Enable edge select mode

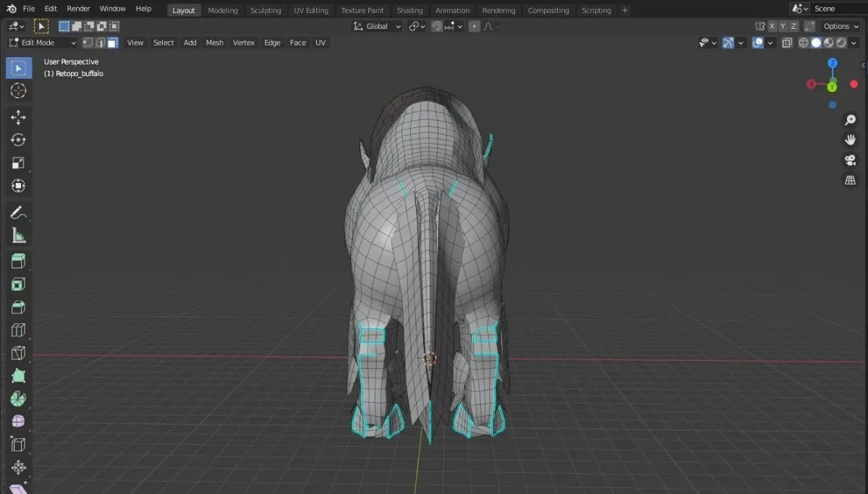(x=101, y=43)
